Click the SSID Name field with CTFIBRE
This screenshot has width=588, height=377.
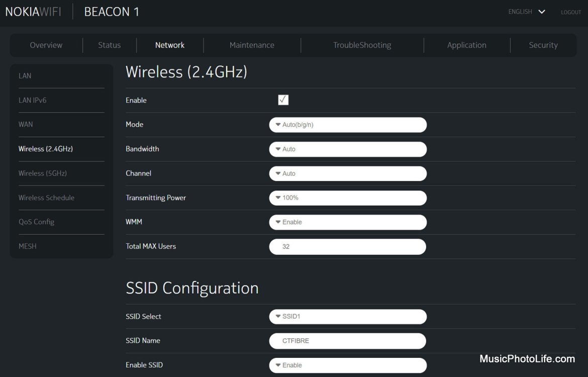tap(347, 341)
